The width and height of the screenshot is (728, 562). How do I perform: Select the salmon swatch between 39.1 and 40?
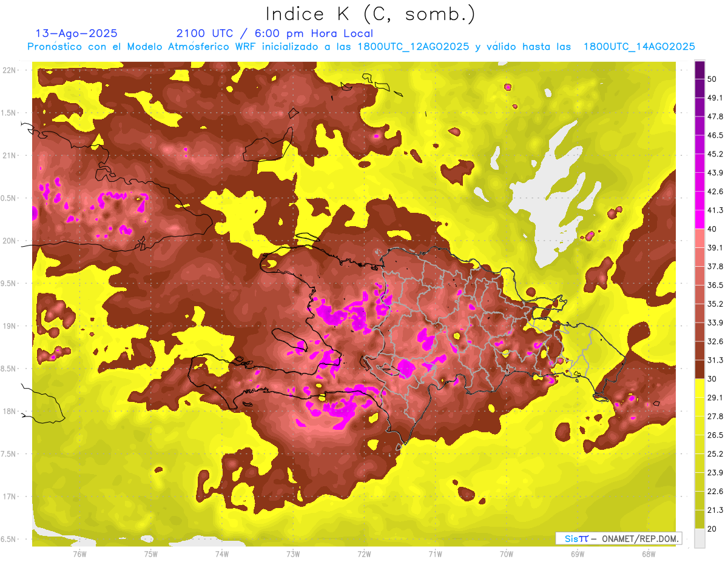699,238
